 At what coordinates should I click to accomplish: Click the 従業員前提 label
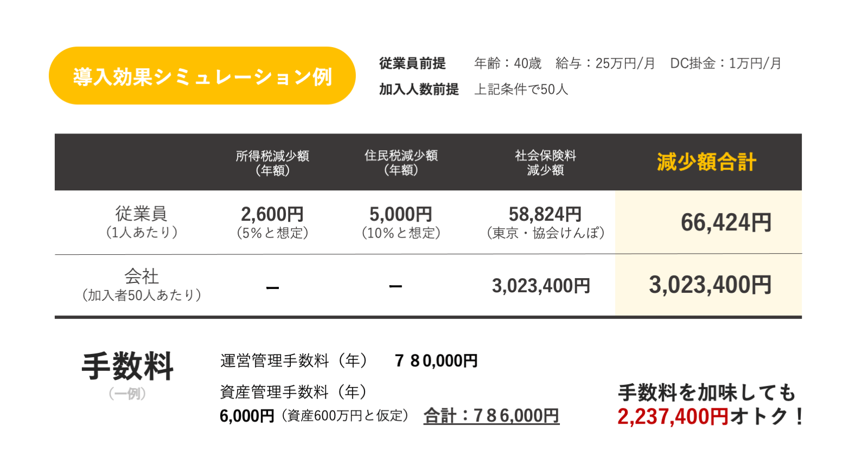(x=412, y=63)
